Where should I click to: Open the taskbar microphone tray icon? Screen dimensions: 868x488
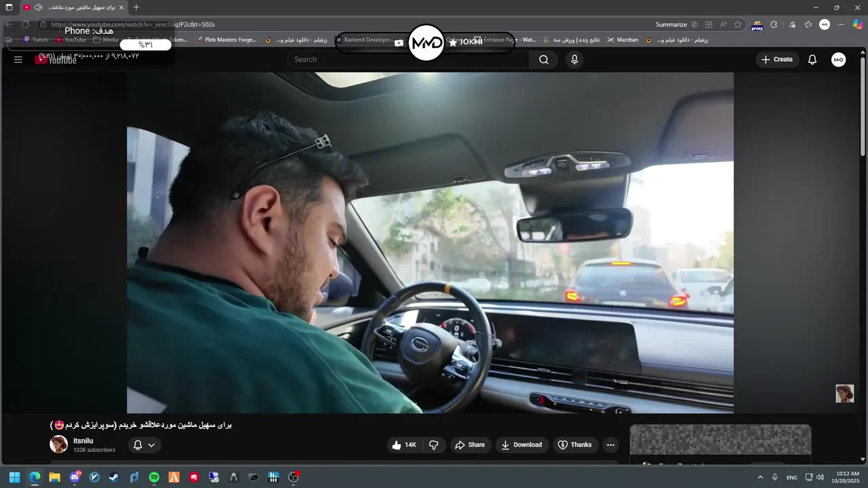tap(774, 477)
